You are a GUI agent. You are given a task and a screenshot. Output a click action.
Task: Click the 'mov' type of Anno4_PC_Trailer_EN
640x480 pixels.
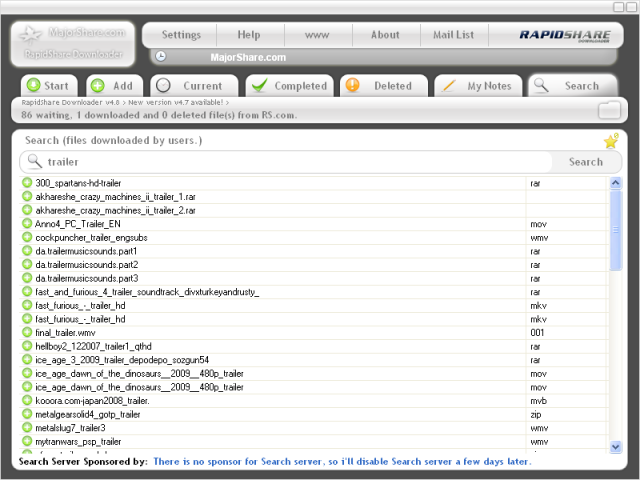[538, 224]
